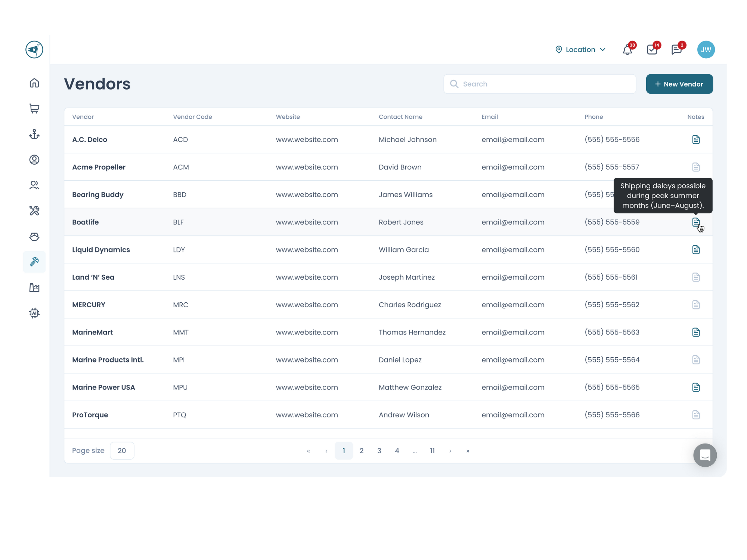Open notes icon for MarineMart row
The image size is (747, 560).
[x=696, y=332]
